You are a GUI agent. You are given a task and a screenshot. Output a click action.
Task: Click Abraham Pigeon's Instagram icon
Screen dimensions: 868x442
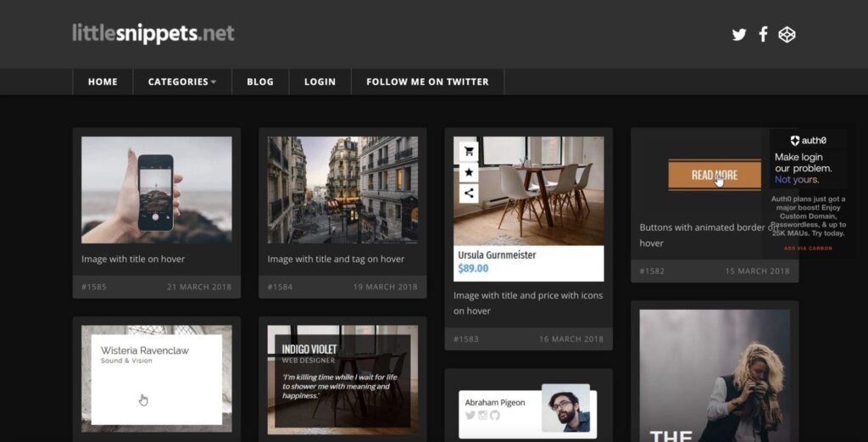pos(483,416)
